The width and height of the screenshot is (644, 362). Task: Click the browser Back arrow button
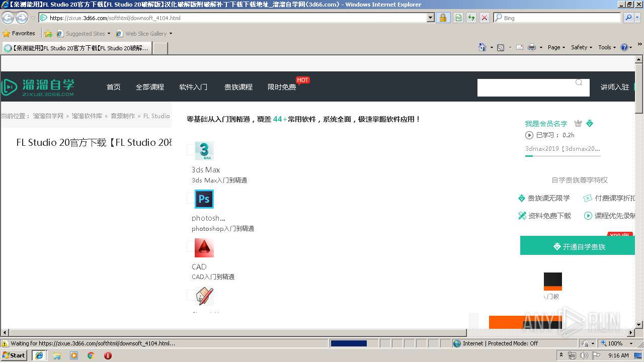pos(8,18)
